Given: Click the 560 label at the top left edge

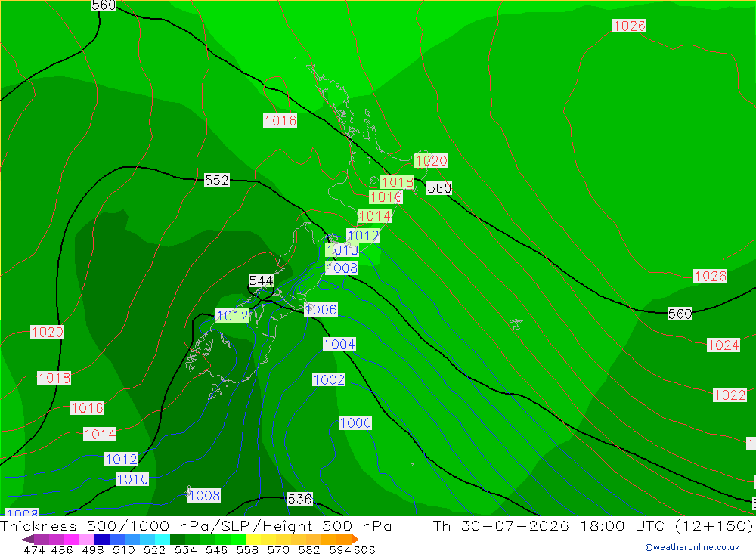Looking at the screenshot, I should coord(104,5).
